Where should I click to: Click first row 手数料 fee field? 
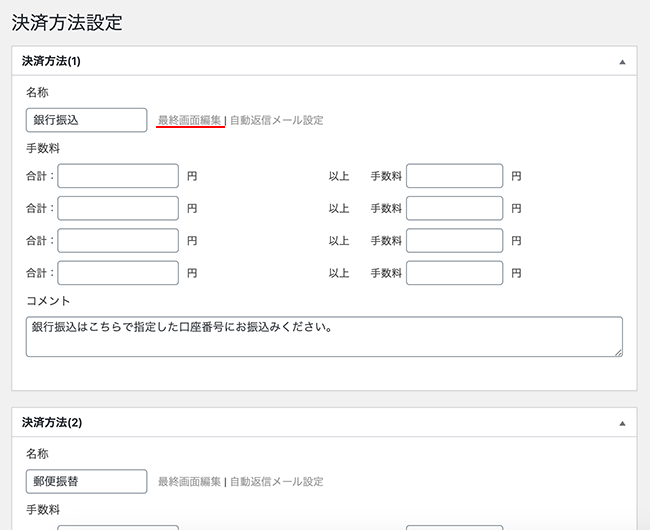(x=455, y=176)
